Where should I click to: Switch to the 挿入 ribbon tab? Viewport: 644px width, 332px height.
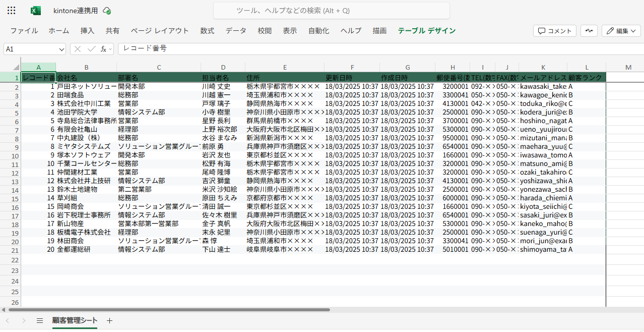tap(87, 31)
